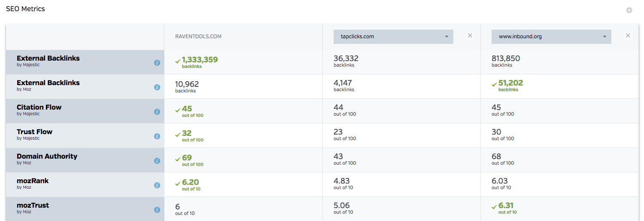Show info for Citation Flow metric
The height and width of the screenshot is (221, 644).
pos(157,112)
